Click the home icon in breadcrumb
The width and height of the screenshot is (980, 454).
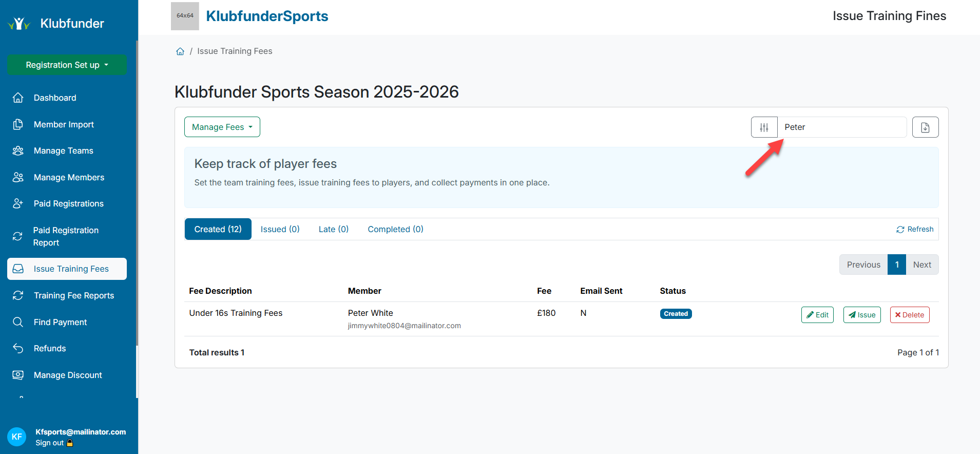point(180,51)
